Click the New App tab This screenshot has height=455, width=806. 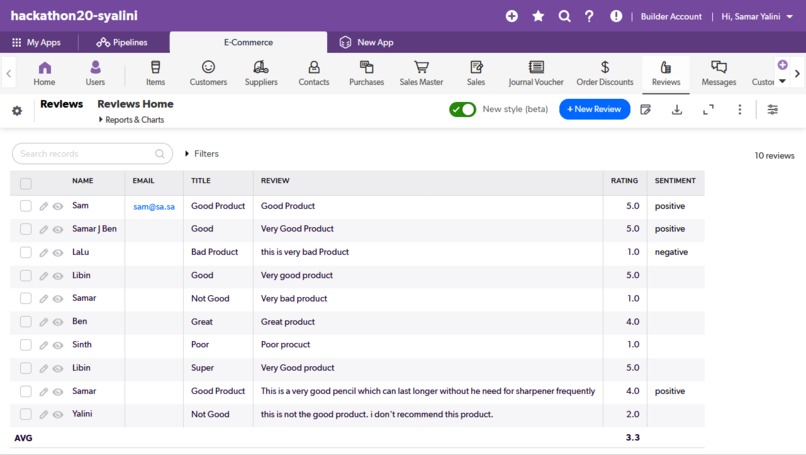pos(367,43)
